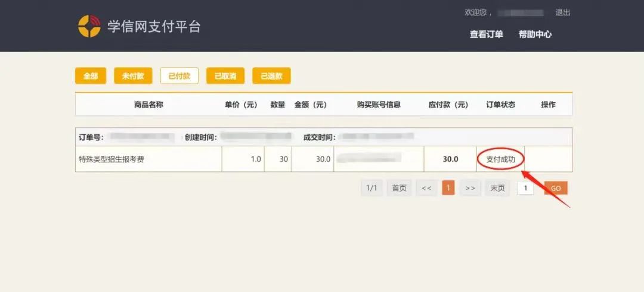
Task: Click the 操作 column header
Action: [549, 104]
